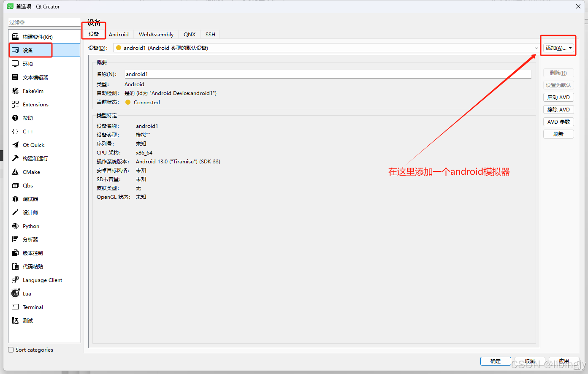Open the Lua category icon
588x374 pixels.
coord(16,293)
